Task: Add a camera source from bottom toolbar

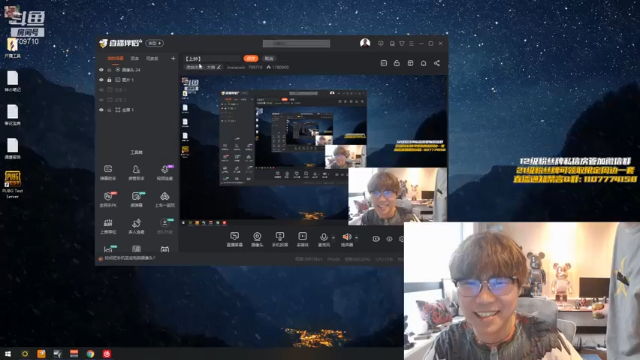Action: pyautogui.click(x=257, y=239)
